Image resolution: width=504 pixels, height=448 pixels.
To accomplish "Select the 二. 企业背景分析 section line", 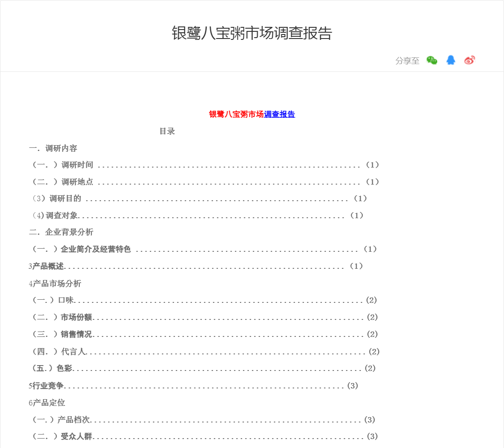I will 61,232.
